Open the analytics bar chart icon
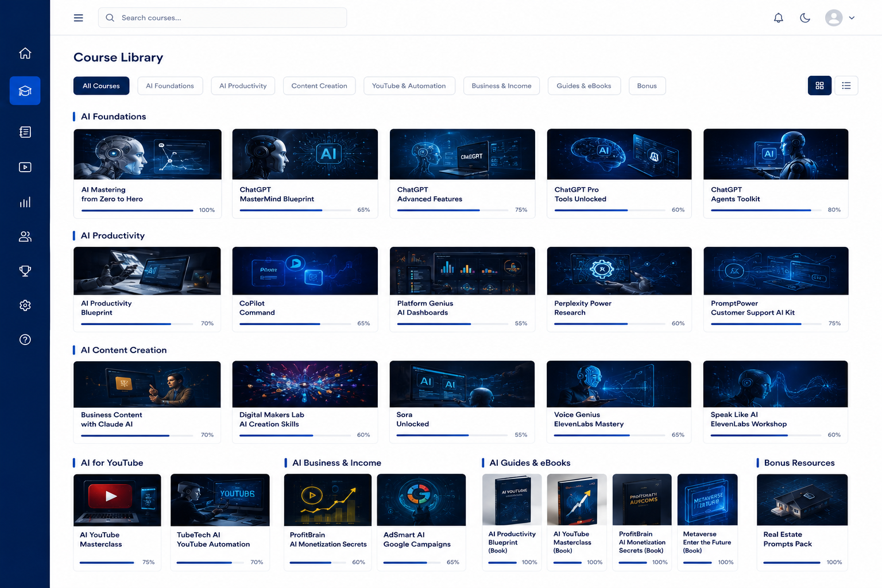882x588 pixels. pos(25,202)
